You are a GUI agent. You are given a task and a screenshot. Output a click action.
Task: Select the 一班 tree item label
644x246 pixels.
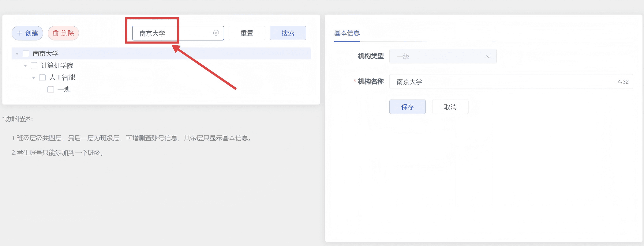point(64,90)
